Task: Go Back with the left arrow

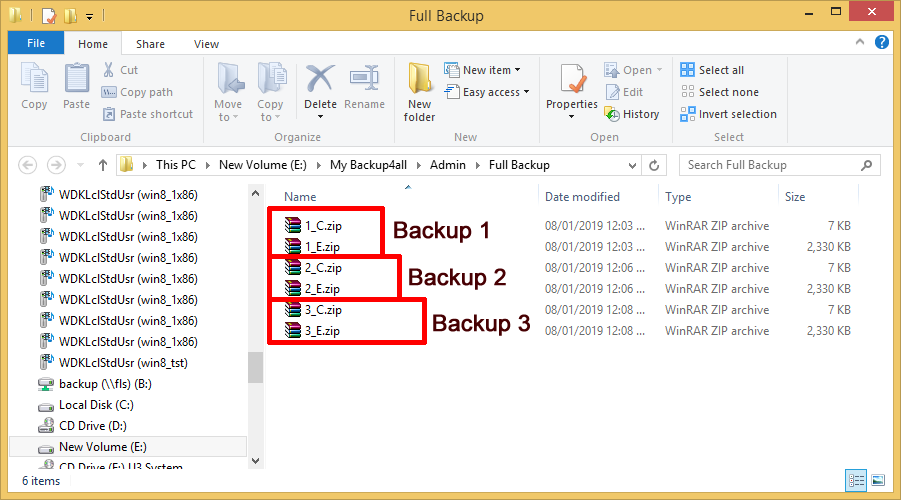Action: (28, 165)
